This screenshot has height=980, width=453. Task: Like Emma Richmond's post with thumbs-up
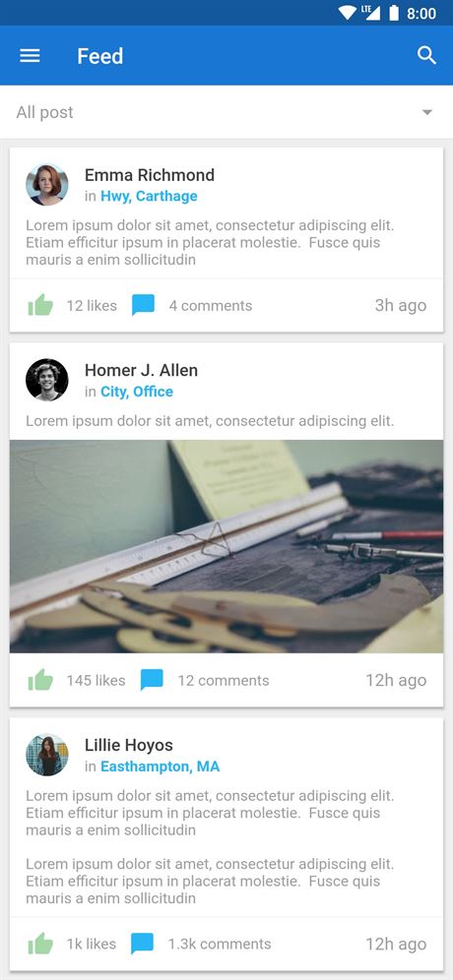point(40,305)
